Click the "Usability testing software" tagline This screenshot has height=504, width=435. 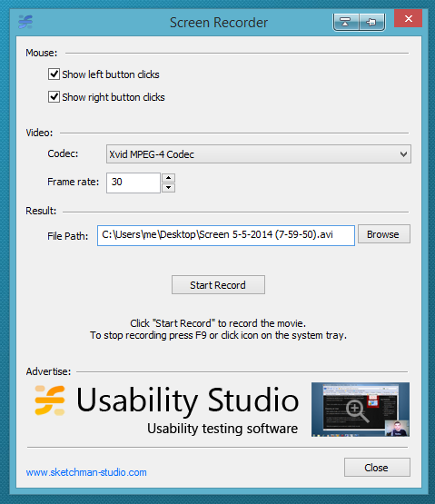222,429
